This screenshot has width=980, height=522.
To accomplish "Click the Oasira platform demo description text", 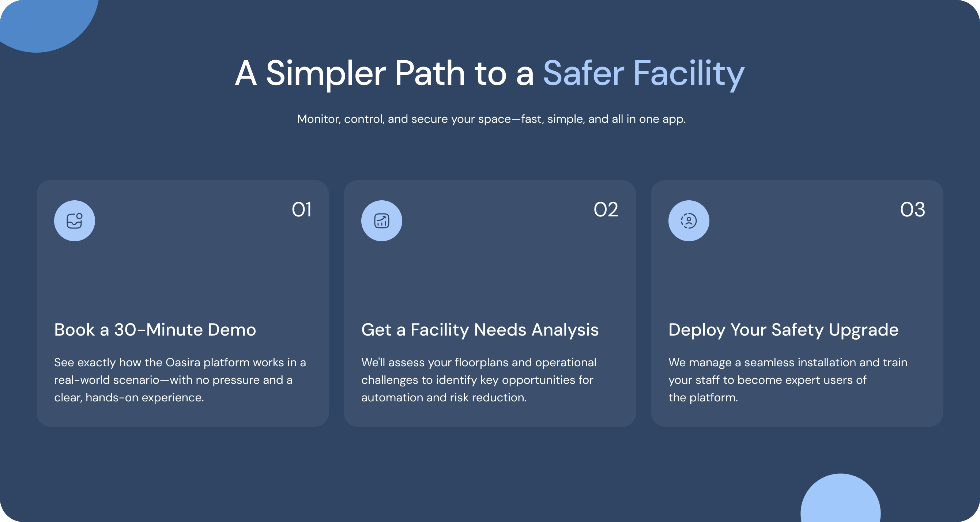I will tap(180, 380).
